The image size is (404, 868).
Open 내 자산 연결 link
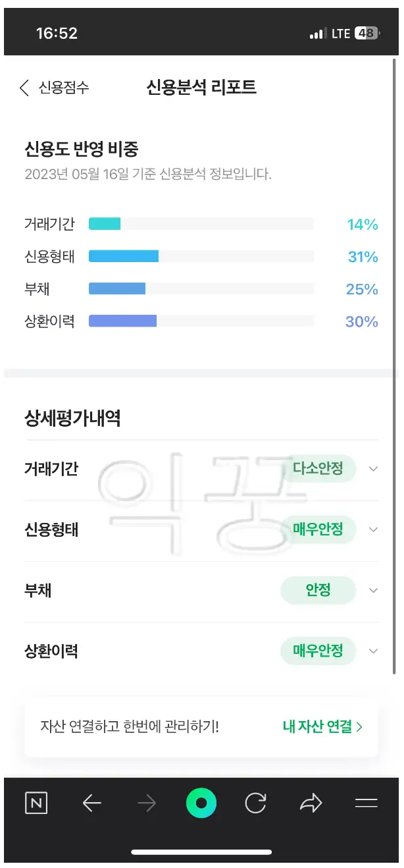coord(321,727)
